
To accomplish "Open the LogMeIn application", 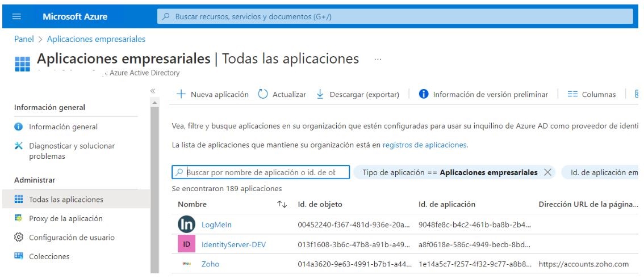I will pos(216,225).
